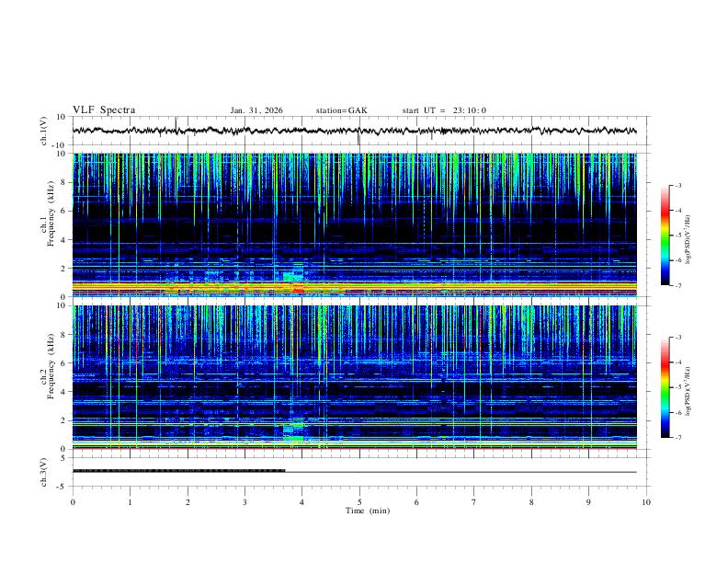728x563 pixels.
Task: Click the "ch.3(V)" axis label
Action: click(x=44, y=472)
